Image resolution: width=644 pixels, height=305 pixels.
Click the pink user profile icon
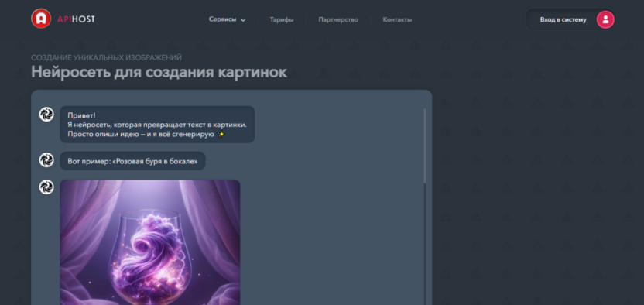[605, 19]
